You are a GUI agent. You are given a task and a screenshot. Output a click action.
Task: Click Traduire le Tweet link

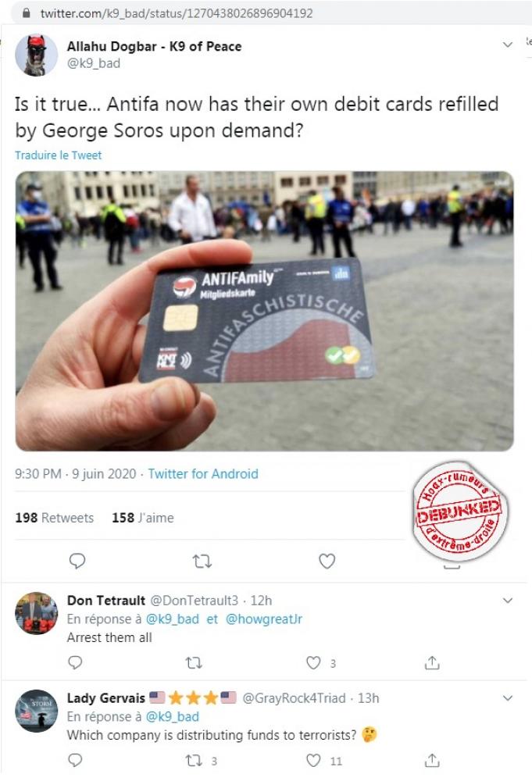point(59,155)
